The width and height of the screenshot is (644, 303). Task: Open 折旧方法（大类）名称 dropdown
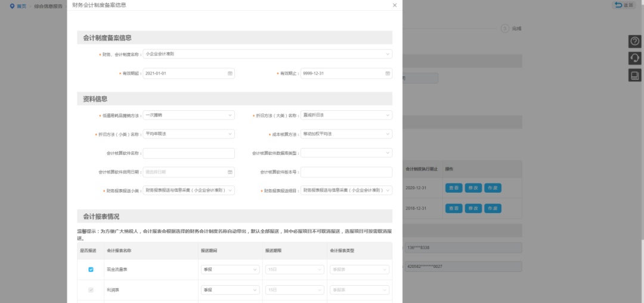click(x=387, y=115)
